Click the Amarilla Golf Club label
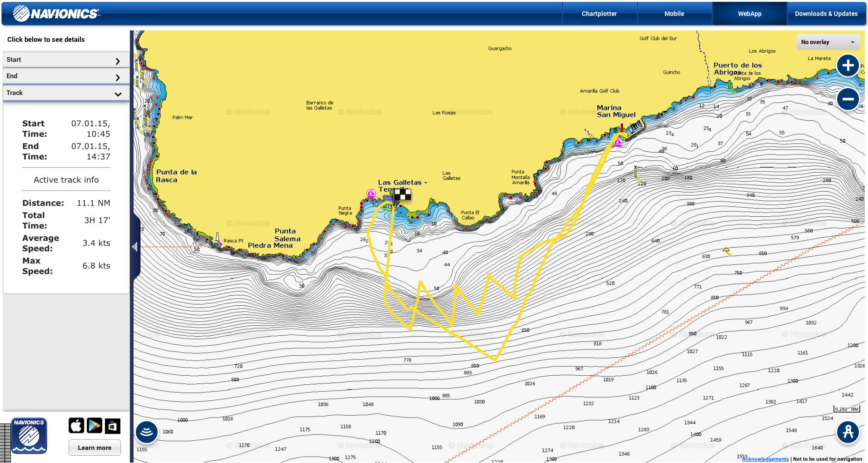868x463 pixels. [600, 91]
